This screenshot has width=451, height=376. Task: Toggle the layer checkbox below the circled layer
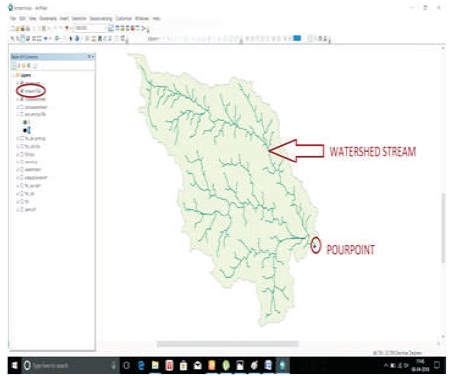click(x=22, y=99)
